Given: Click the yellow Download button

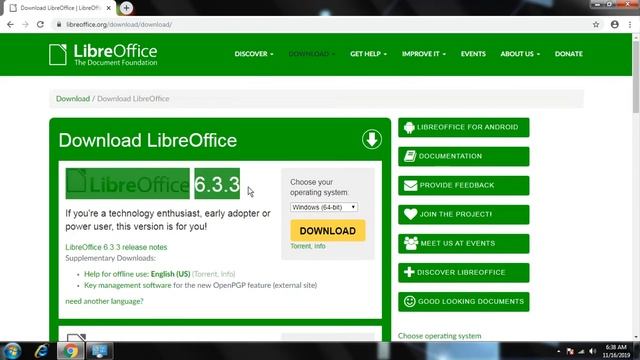Looking at the screenshot, I should point(328,231).
